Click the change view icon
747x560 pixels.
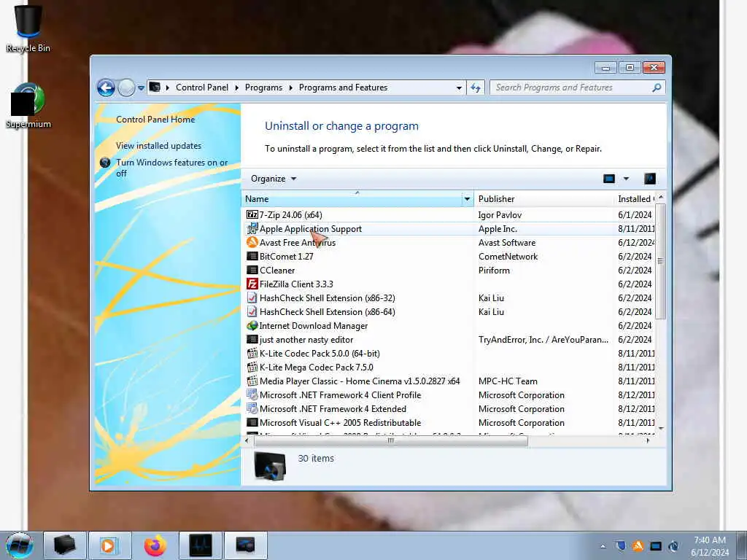click(x=609, y=179)
